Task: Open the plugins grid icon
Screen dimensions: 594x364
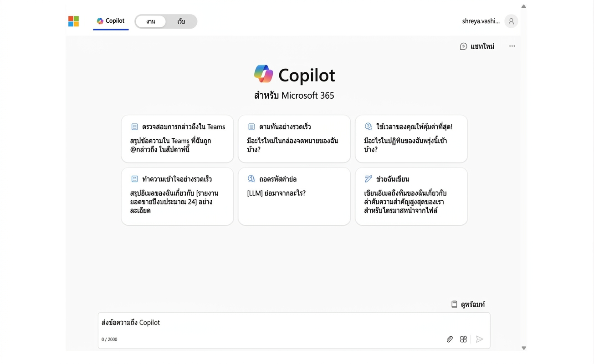Action: coord(463,339)
